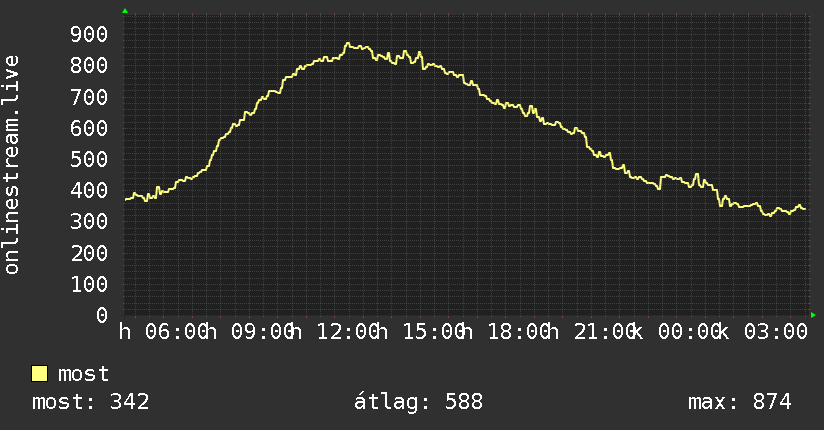Click the 900 label on the Y axis
The width and height of the screenshot is (824, 430).
point(89,35)
